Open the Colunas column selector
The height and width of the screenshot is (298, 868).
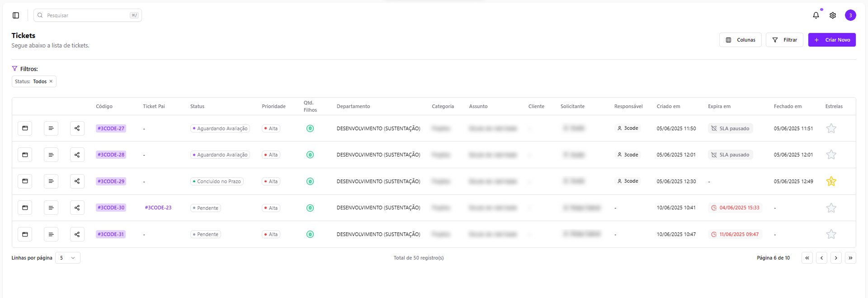pos(741,40)
